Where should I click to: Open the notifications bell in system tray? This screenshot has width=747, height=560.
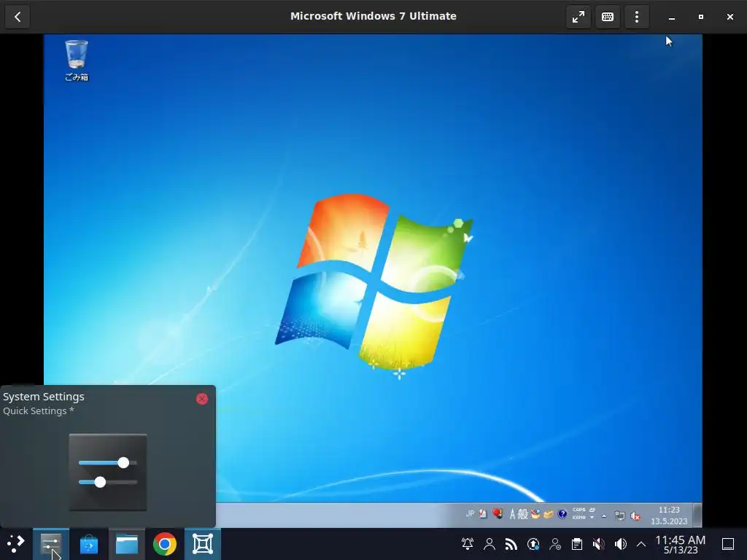468,544
